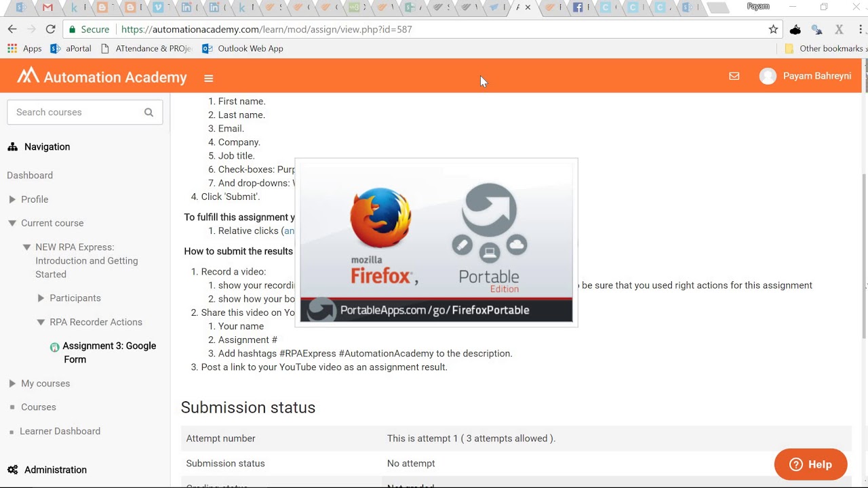This screenshot has height=488, width=868.
Task: Click the search magnifier icon
Action: 149,113
